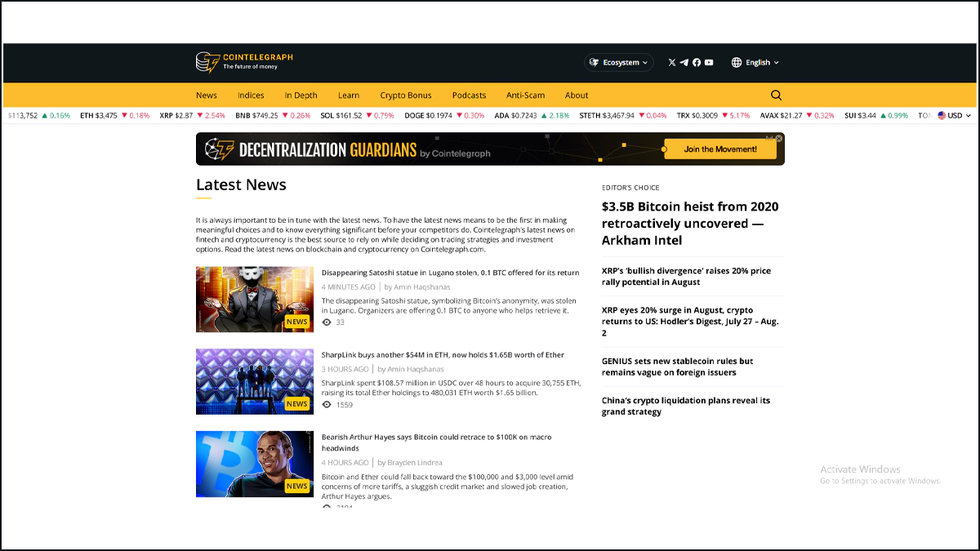
Task: Open the In Depth menu
Action: [301, 95]
